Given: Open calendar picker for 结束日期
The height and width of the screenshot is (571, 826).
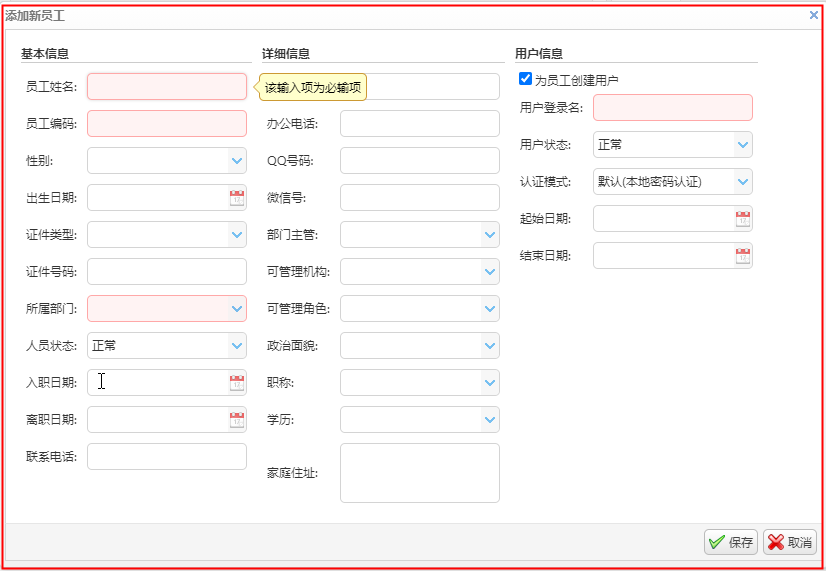Looking at the screenshot, I should coord(743,256).
